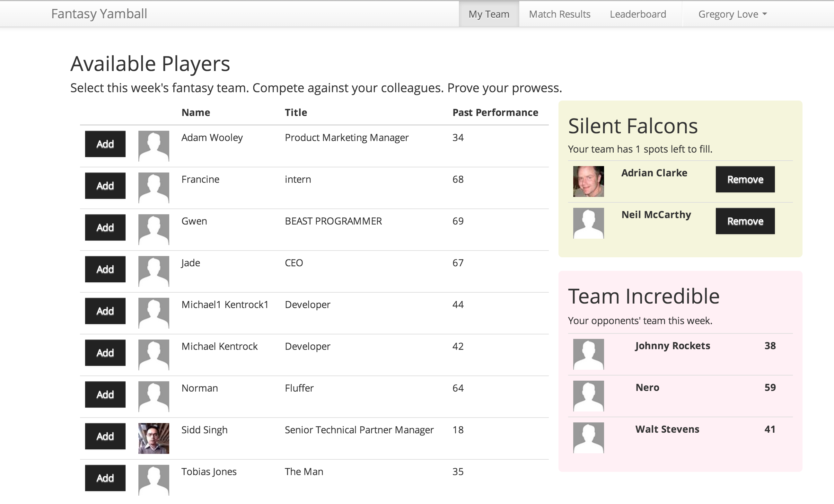Add Francine to the team

(x=105, y=186)
